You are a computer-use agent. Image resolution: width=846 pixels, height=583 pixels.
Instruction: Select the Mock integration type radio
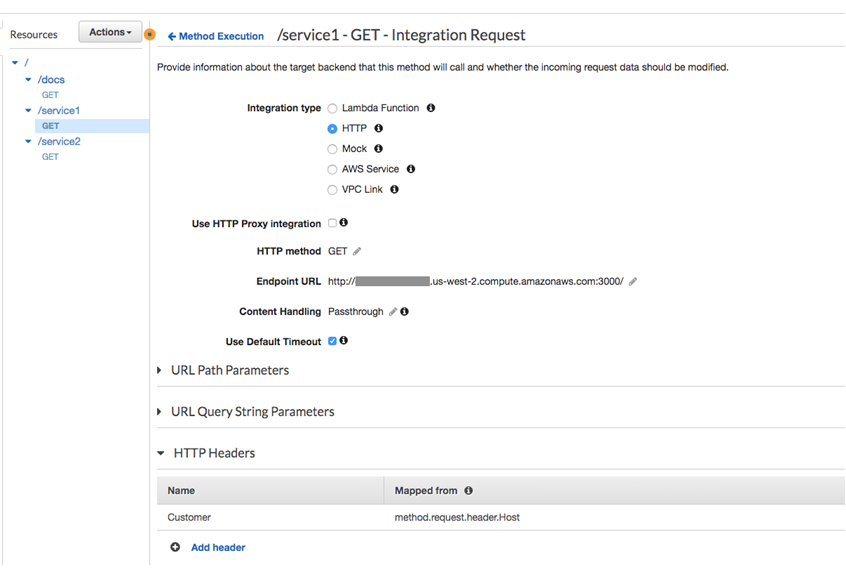[333, 149]
